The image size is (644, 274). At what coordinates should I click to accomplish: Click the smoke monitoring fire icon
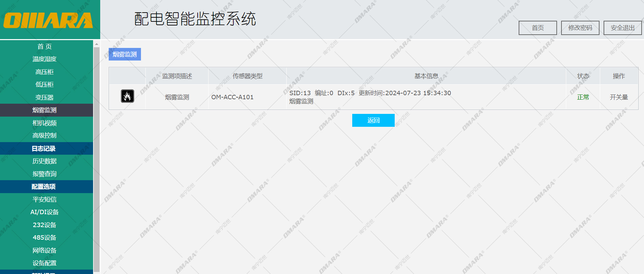127,96
